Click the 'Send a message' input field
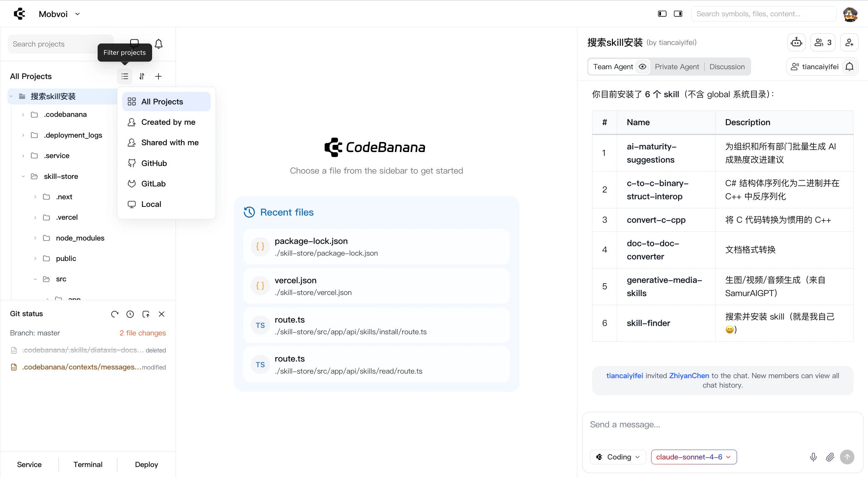Screen dimensions: 868x478 pos(719,424)
